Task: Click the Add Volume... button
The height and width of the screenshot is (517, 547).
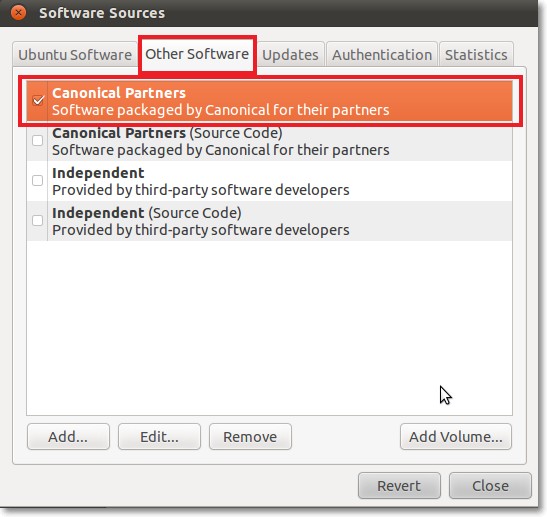Action: 456,437
